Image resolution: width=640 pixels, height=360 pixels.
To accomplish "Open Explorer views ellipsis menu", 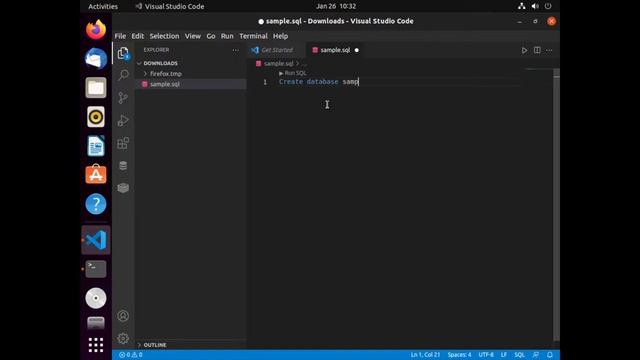I will click(x=236, y=50).
